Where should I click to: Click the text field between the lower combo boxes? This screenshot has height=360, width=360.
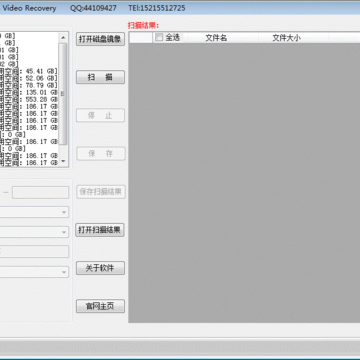(34, 252)
